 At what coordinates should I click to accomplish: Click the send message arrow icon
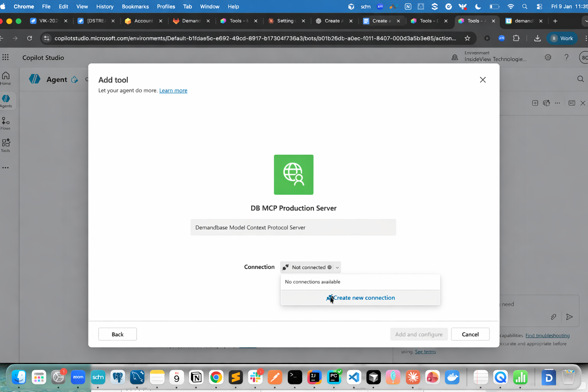tap(570, 317)
